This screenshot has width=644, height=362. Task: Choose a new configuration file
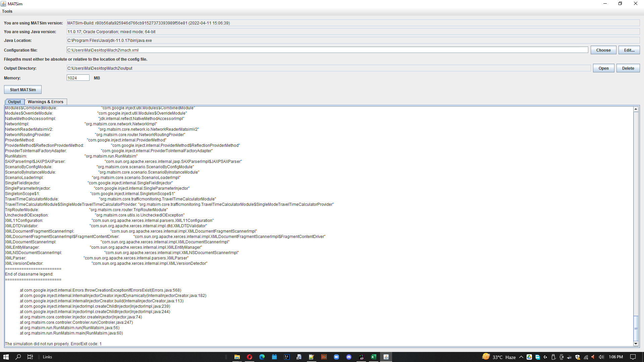pos(603,50)
